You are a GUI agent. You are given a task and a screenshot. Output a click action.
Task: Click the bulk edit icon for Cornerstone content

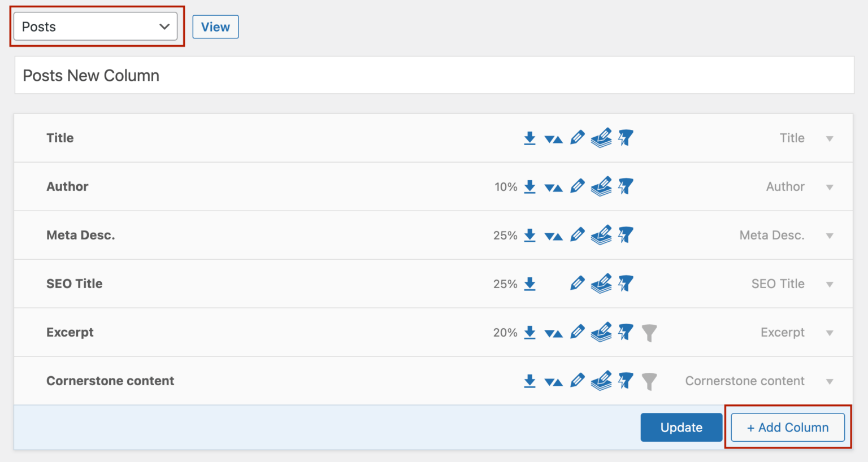pos(601,381)
